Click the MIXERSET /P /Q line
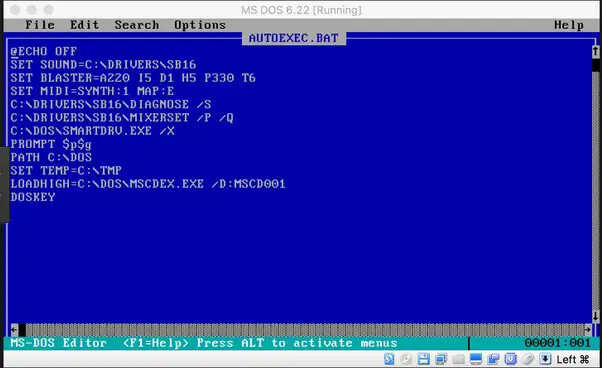602x368 pixels. 122,117
